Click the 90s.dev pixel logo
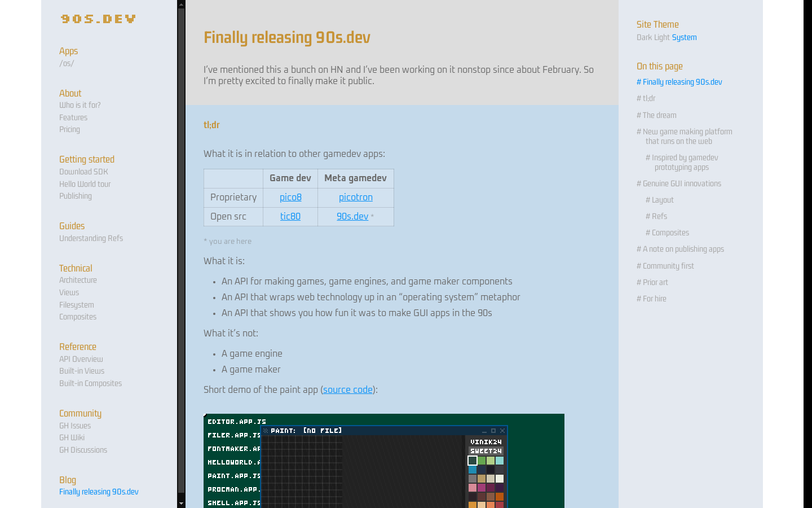Screen dimensions: 812x508 pyautogui.click(x=98, y=19)
